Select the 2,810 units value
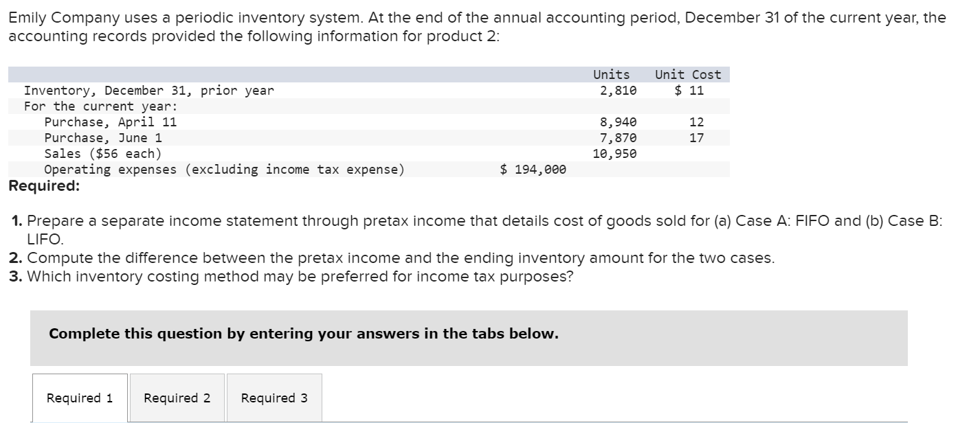The height and width of the screenshot is (423, 980). (x=619, y=90)
